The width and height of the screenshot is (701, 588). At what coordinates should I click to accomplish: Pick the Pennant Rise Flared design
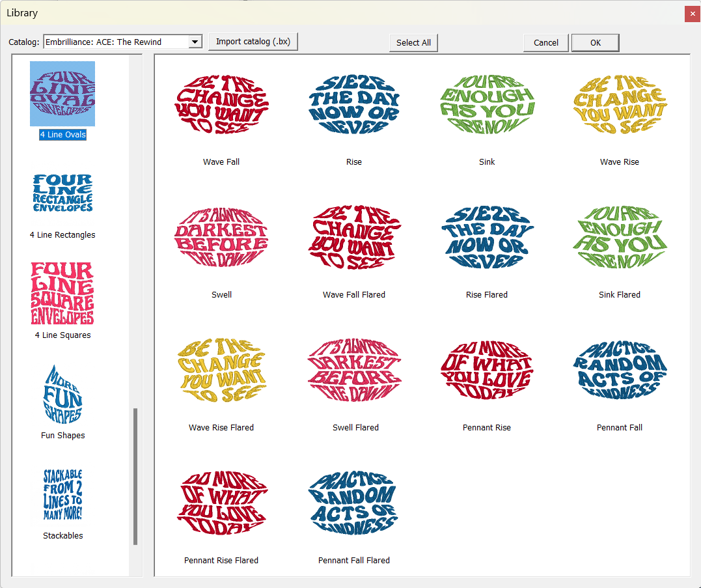point(221,504)
